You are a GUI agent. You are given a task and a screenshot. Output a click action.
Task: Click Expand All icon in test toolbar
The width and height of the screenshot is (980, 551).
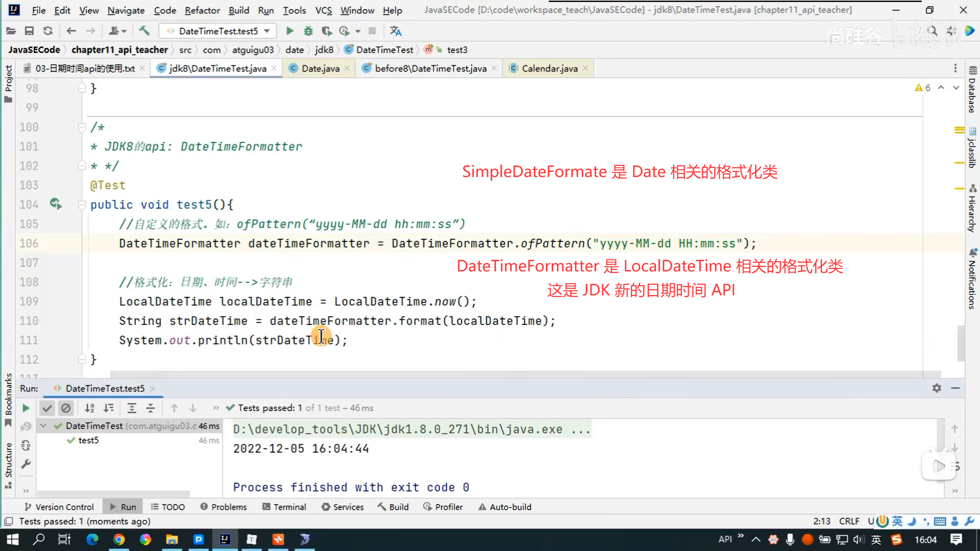(x=132, y=408)
